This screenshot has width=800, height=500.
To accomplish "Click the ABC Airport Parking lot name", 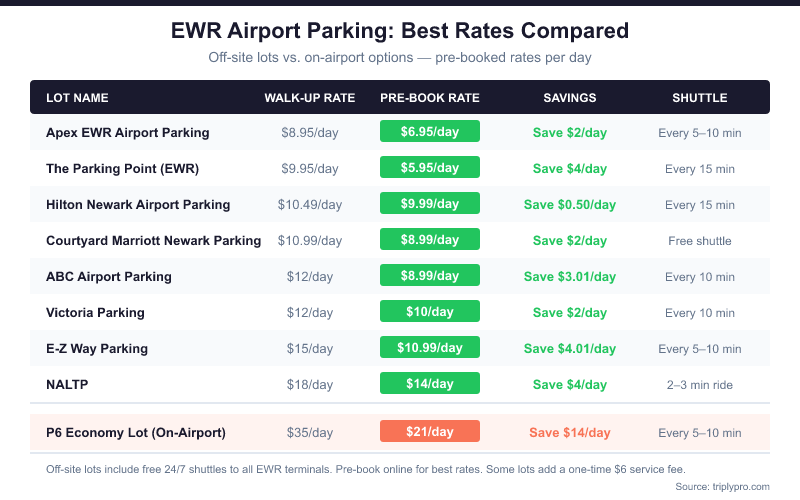I will [109, 276].
